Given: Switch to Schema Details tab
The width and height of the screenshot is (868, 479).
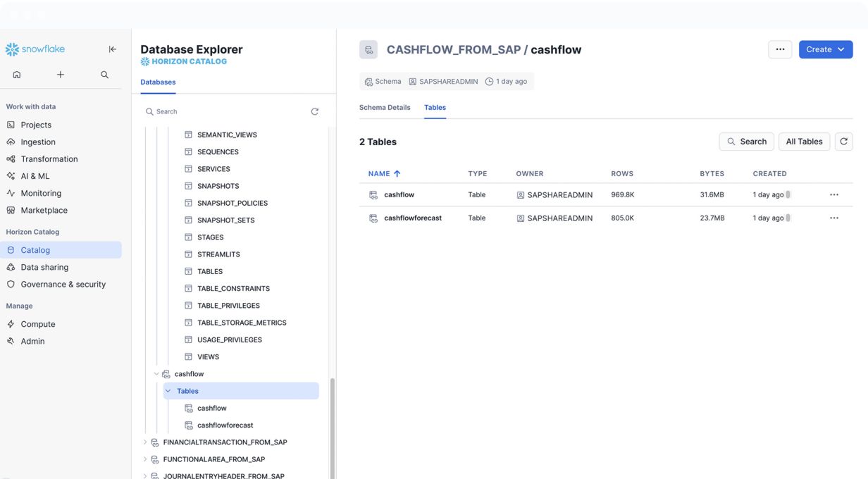Looking at the screenshot, I should [385, 108].
